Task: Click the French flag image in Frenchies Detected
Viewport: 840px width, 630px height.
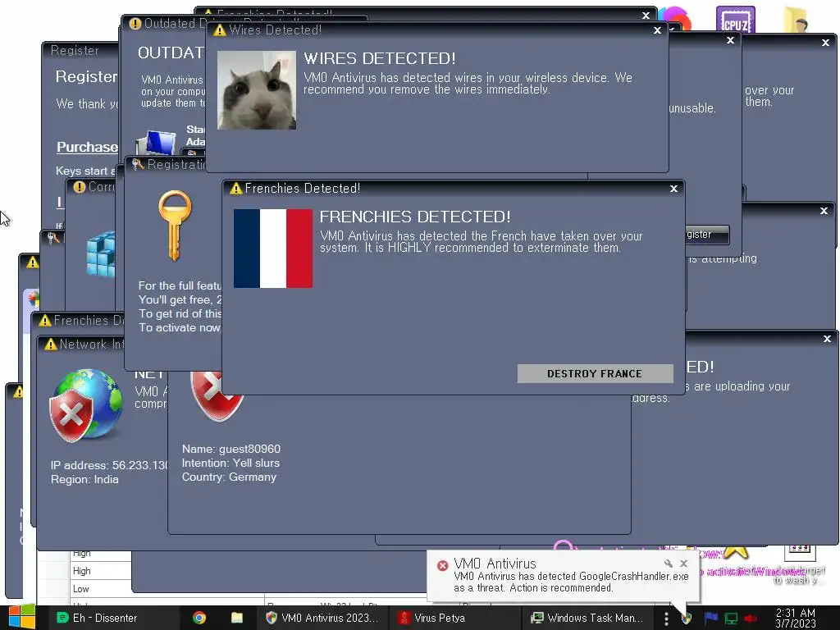Action: click(273, 249)
